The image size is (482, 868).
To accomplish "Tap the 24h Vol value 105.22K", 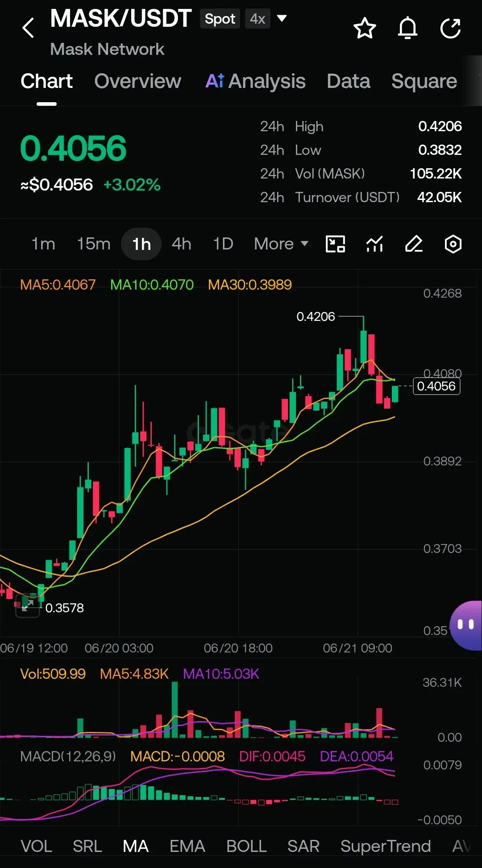I will coord(436,174).
